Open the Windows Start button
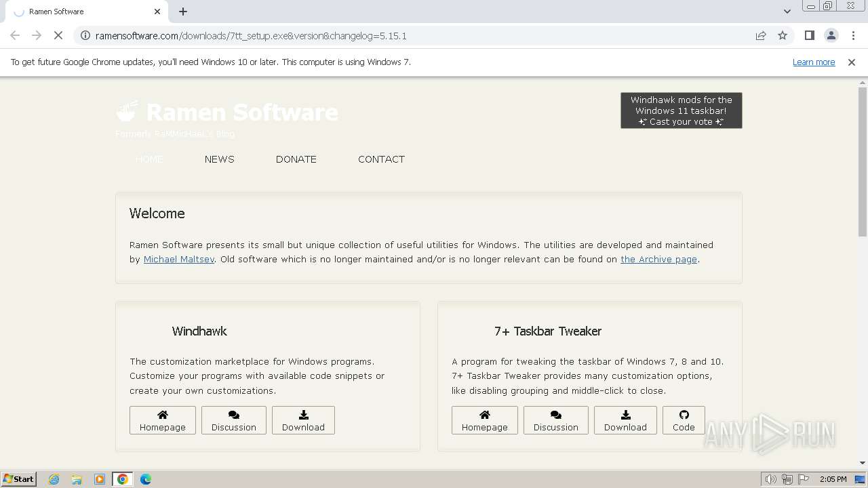 pyautogui.click(x=19, y=479)
